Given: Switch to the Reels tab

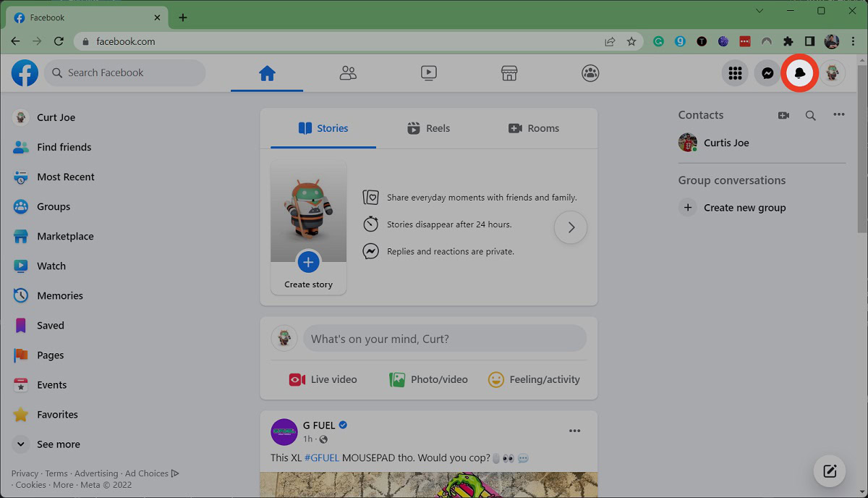Looking at the screenshot, I should tap(428, 128).
